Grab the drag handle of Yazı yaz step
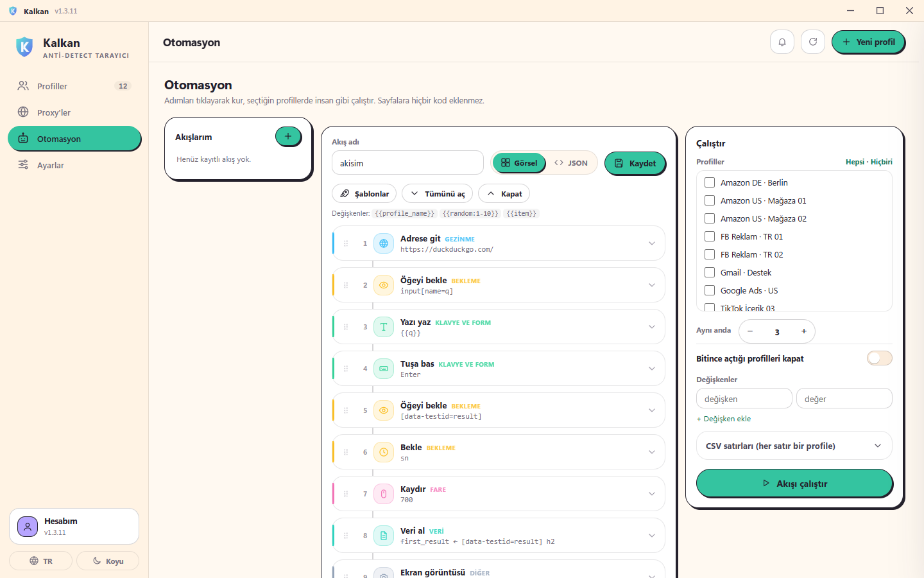The height and width of the screenshot is (578, 924). point(346,327)
